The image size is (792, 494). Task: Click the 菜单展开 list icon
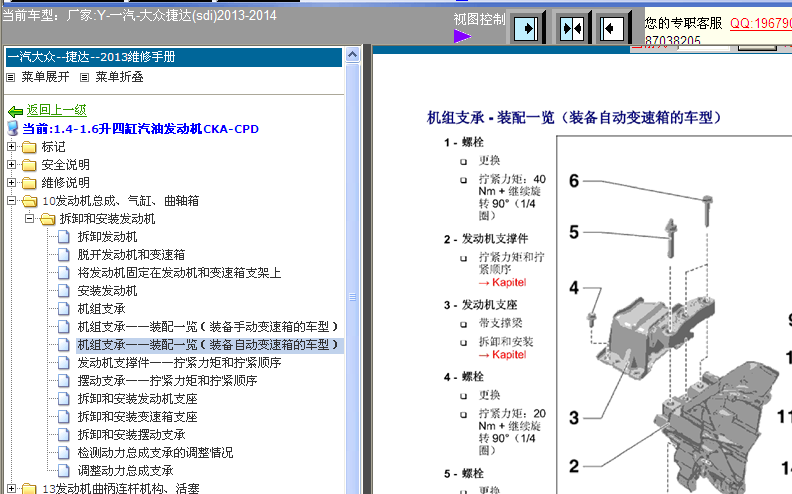click(x=11, y=77)
